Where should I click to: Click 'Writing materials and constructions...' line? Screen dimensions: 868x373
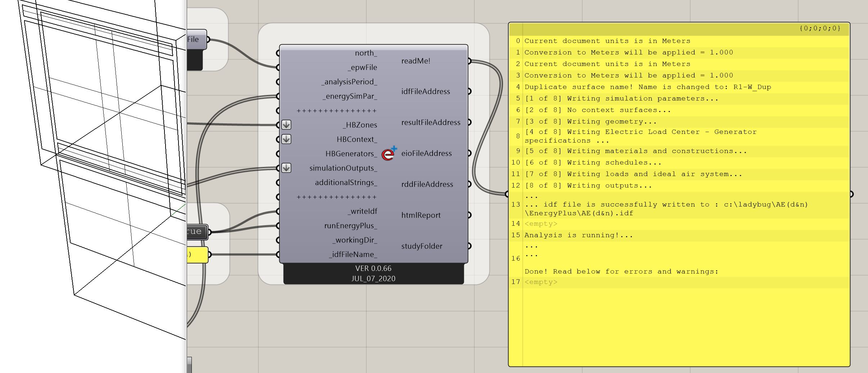(636, 151)
